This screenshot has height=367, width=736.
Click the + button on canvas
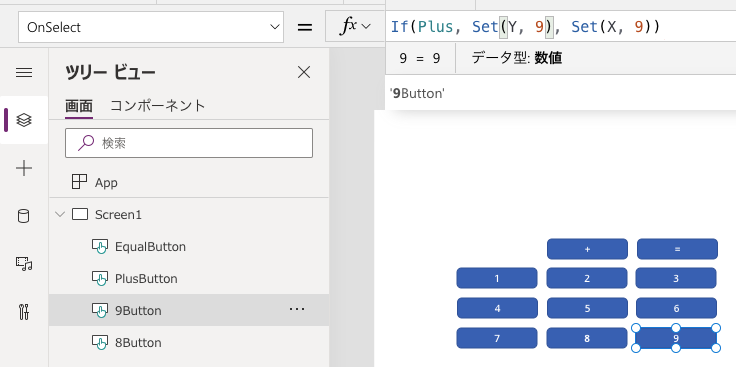click(x=587, y=249)
